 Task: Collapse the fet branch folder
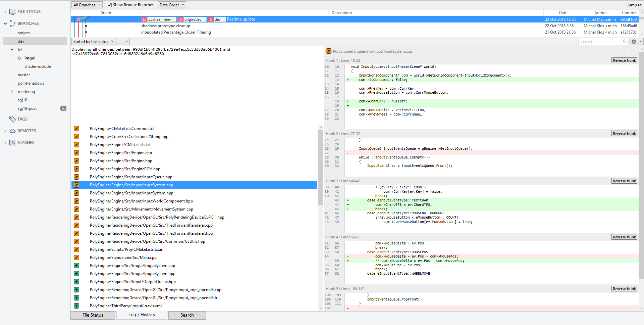pos(12,50)
